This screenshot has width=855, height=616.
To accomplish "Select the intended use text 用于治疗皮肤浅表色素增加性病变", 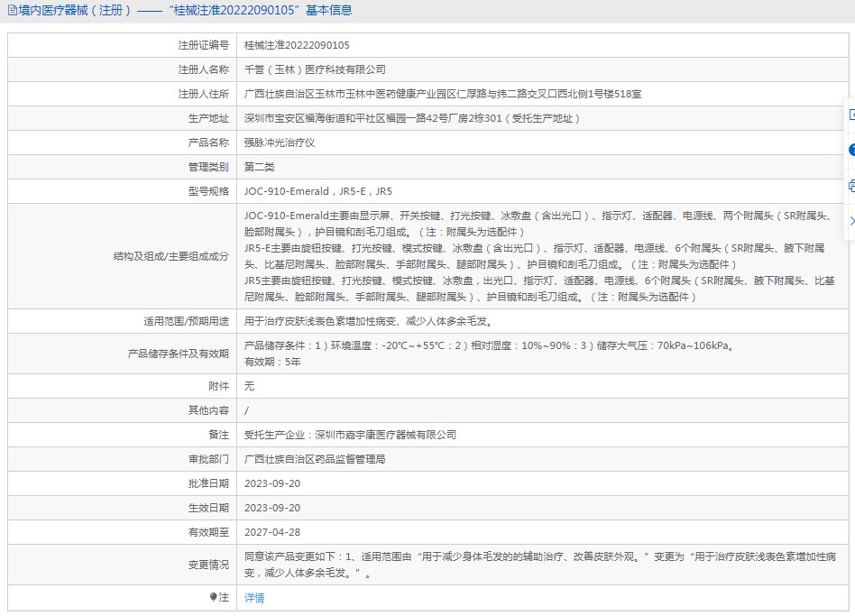I will (x=369, y=321).
